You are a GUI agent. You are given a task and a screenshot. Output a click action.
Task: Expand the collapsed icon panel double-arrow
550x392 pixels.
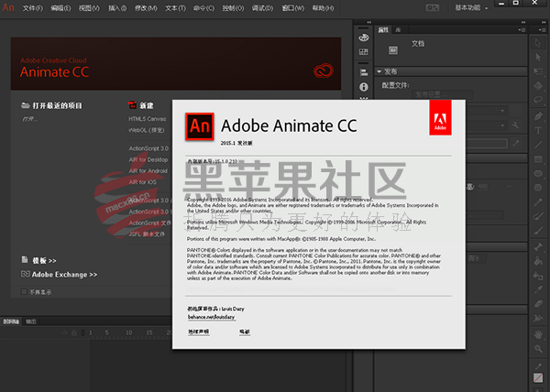click(368, 22)
